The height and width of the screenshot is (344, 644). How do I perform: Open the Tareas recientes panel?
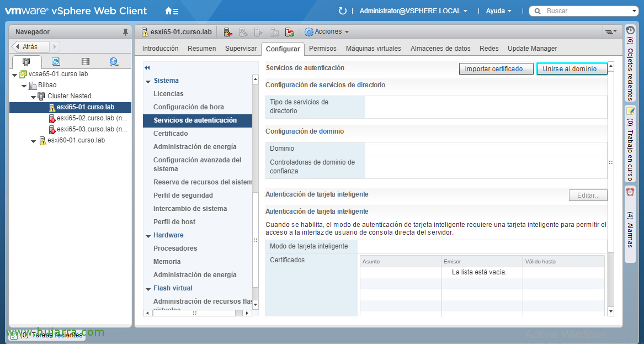tap(47, 335)
